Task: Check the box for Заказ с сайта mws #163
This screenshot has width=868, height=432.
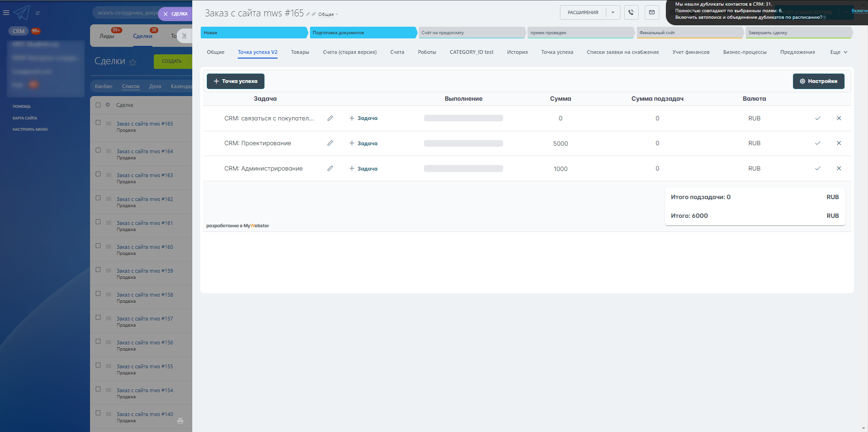Action: tap(98, 174)
